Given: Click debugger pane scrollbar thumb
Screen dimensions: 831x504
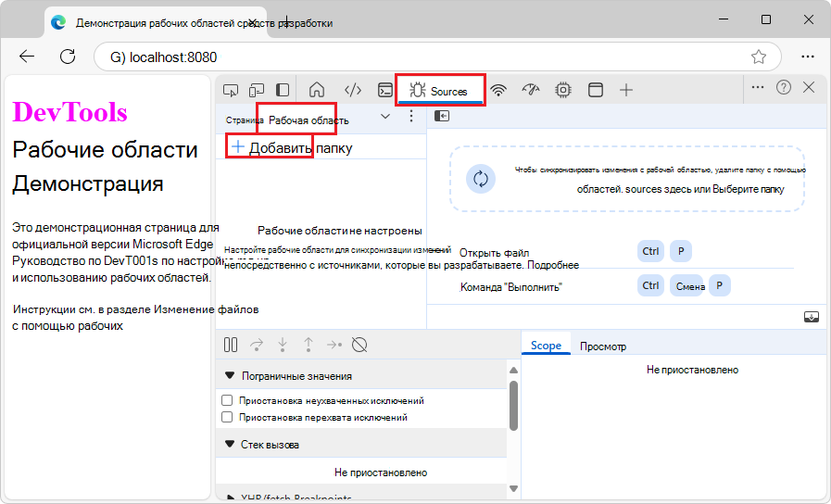Looking at the screenshot, I should point(513,406).
